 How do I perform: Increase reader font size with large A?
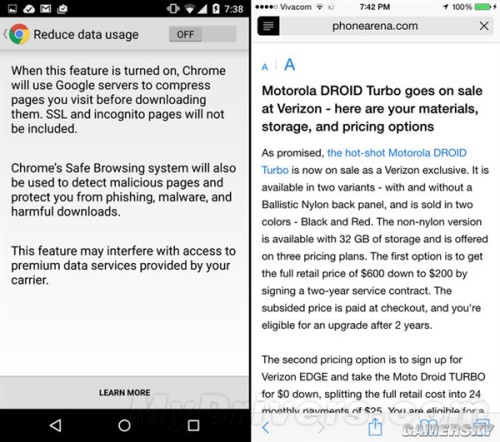(289, 64)
